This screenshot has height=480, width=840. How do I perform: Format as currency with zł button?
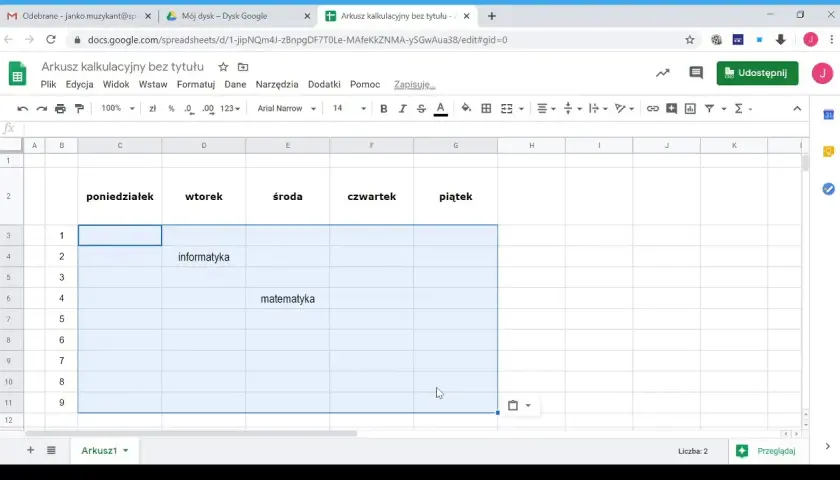pos(152,109)
